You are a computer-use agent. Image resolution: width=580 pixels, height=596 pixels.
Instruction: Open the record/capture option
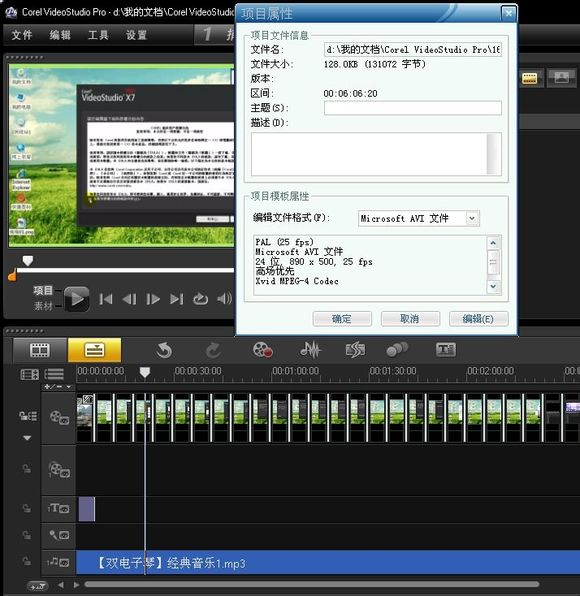pyautogui.click(x=263, y=350)
